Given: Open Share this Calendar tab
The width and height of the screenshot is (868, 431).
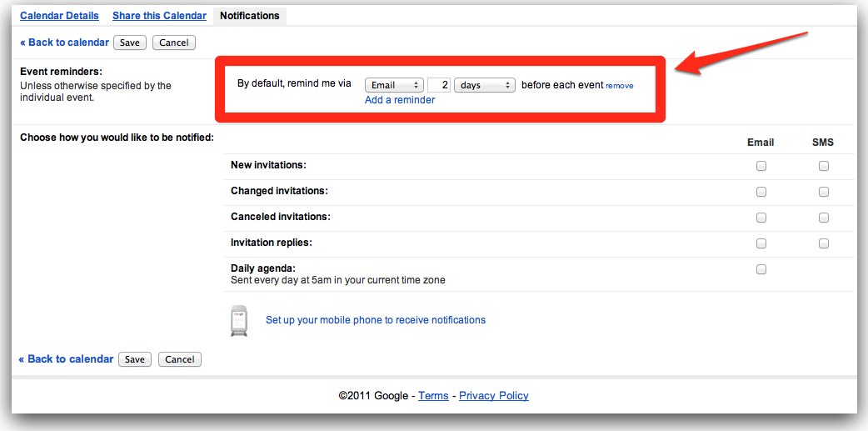Looking at the screenshot, I should (159, 16).
